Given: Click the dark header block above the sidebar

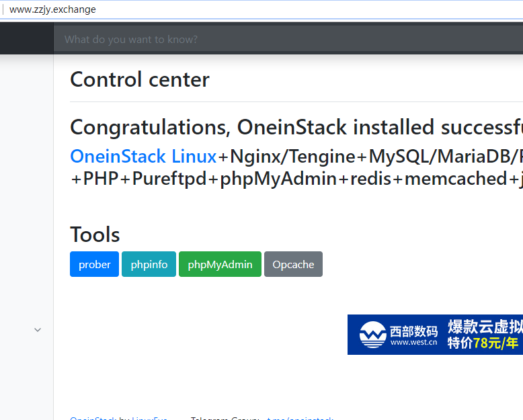Looking at the screenshot, I should [x=27, y=39].
